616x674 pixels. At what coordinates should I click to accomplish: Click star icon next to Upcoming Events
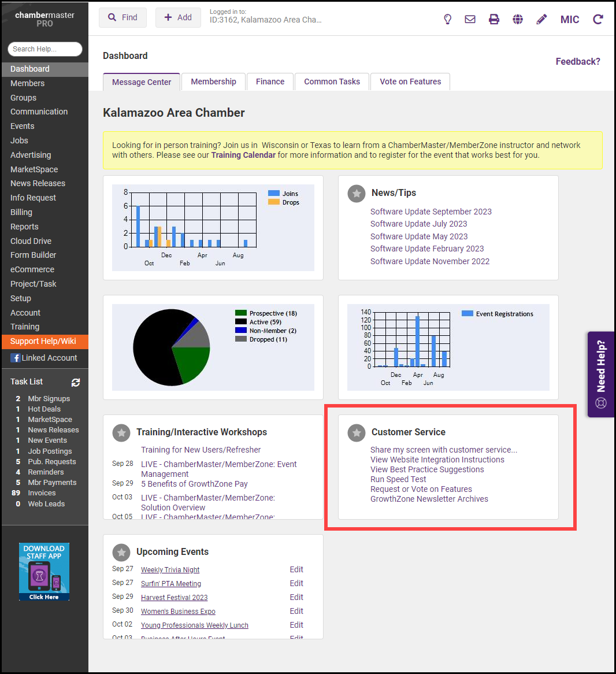pyautogui.click(x=121, y=552)
